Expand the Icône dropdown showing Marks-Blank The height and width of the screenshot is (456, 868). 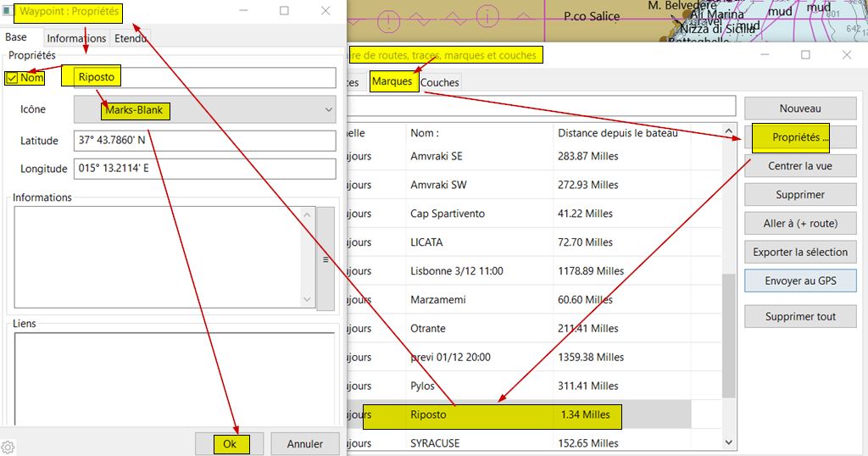pos(328,109)
